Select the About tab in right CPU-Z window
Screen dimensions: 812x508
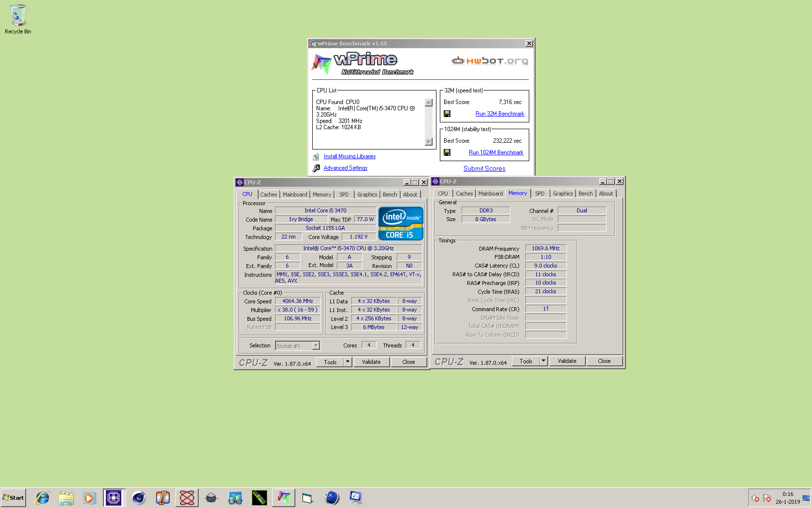[606, 194]
